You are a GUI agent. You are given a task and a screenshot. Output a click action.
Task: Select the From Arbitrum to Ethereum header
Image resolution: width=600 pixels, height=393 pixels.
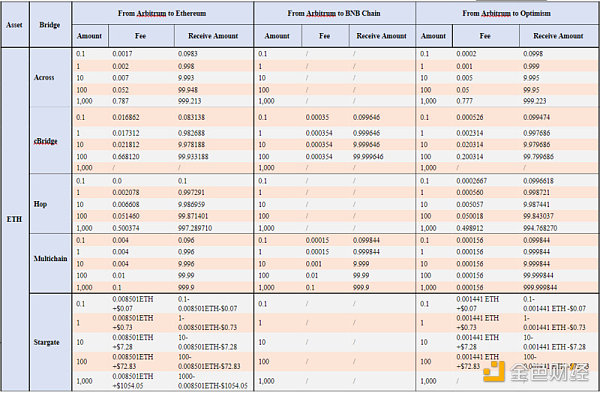click(162, 13)
